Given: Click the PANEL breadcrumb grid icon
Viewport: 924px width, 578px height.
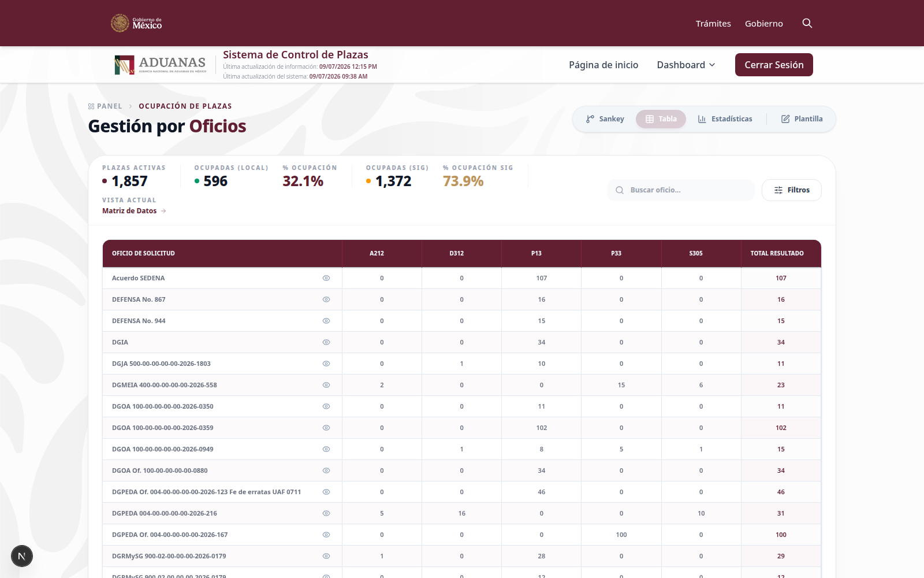Looking at the screenshot, I should [x=91, y=106].
